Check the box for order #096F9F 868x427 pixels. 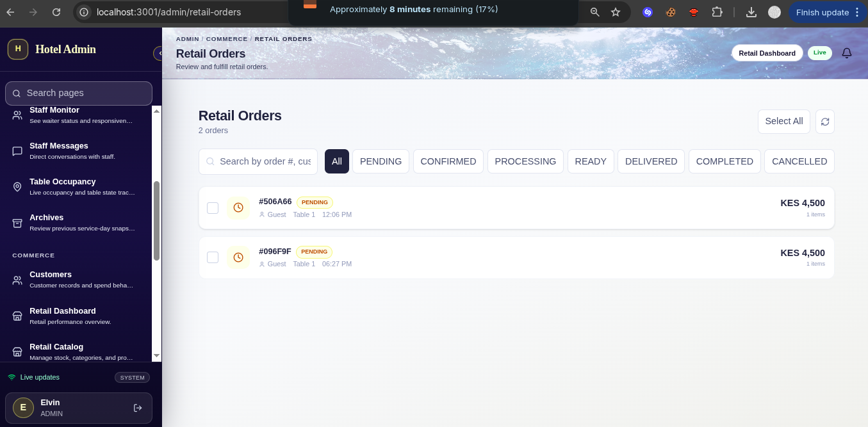213,257
